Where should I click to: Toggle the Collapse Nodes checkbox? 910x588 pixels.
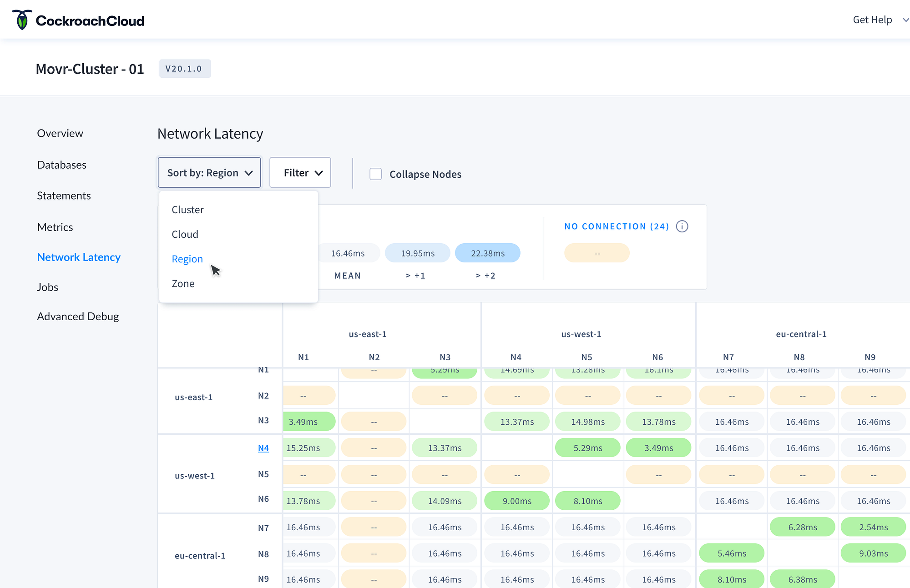point(376,174)
